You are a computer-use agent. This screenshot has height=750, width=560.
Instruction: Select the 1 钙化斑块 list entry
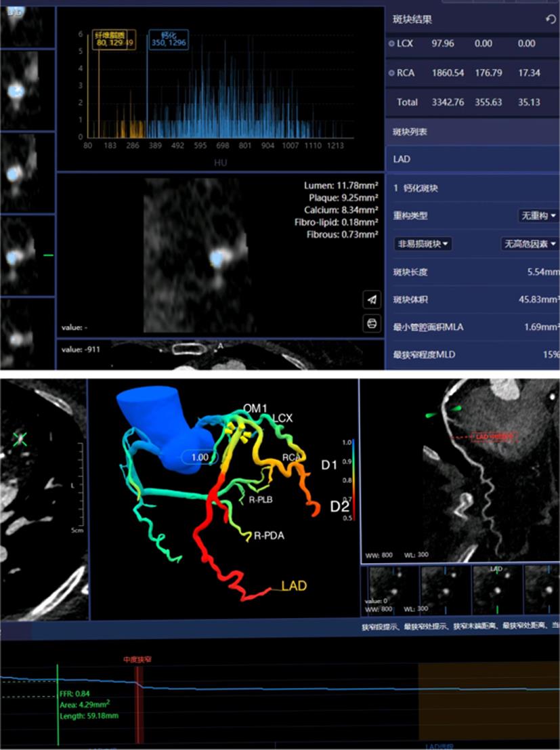(x=416, y=188)
